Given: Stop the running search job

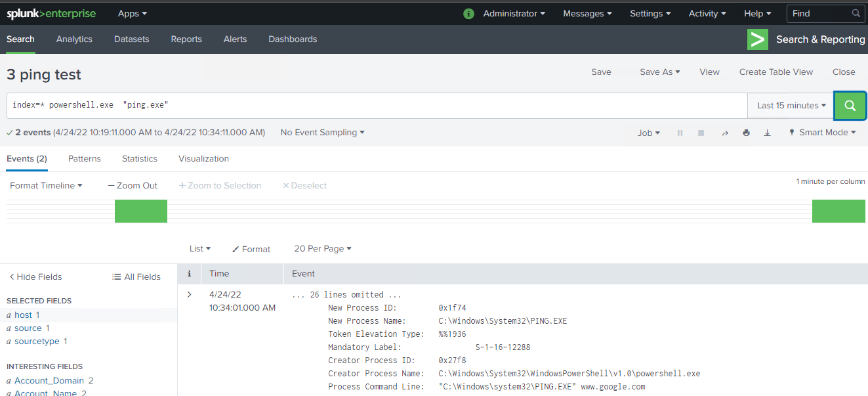Looking at the screenshot, I should 701,132.
